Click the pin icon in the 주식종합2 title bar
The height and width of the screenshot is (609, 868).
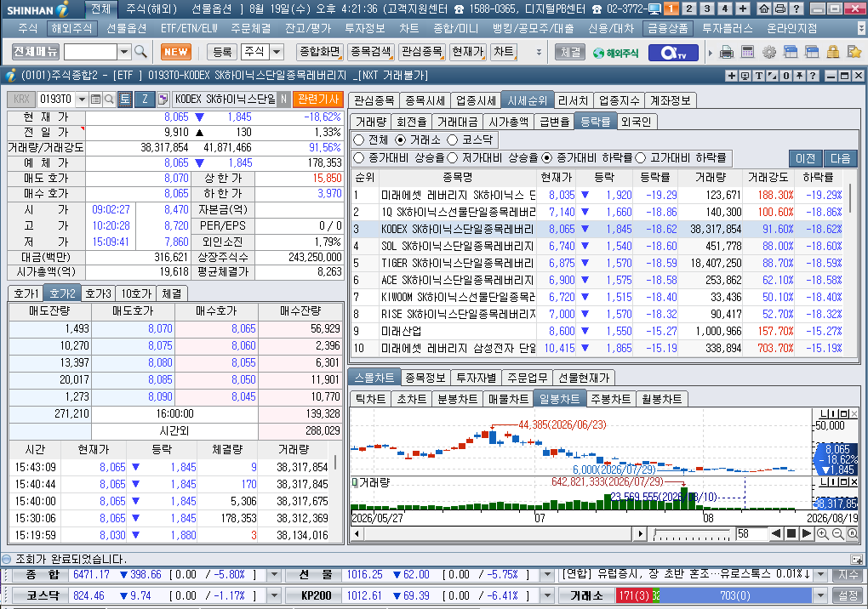(x=799, y=76)
